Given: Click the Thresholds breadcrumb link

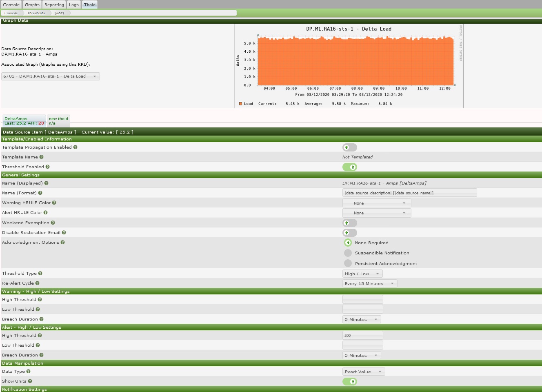Looking at the screenshot, I should (37, 13).
